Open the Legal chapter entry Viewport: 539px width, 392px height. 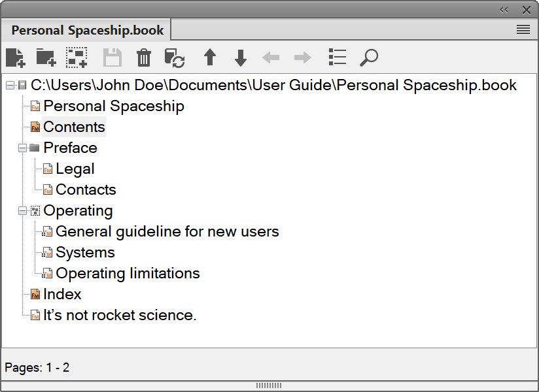[x=75, y=169]
